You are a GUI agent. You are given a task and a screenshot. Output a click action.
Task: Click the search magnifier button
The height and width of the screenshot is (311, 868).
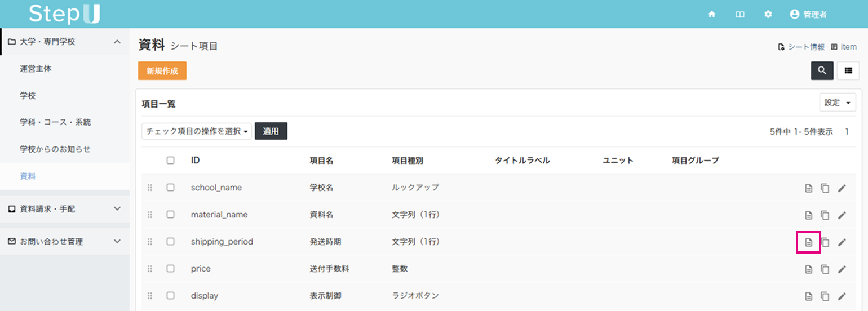pyautogui.click(x=822, y=70)
